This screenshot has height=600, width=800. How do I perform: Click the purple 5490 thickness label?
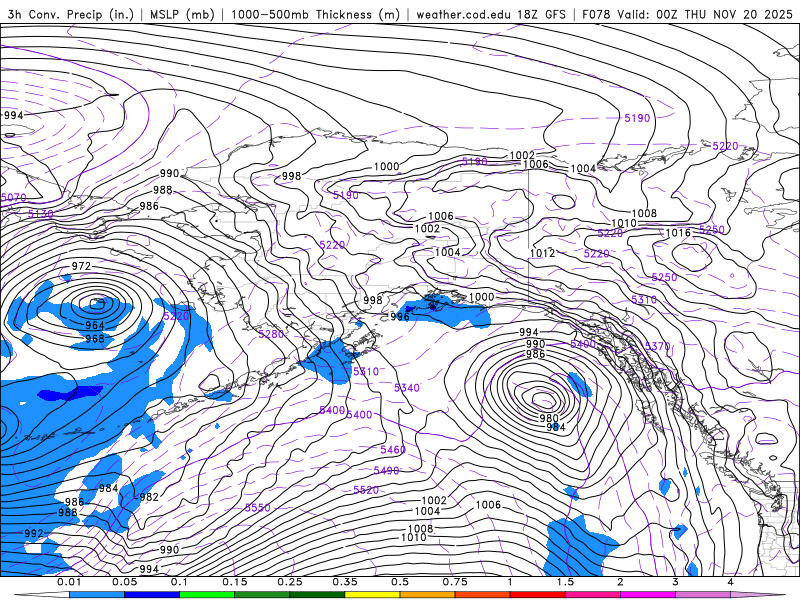pyautogui.click(x=386, y=470)
